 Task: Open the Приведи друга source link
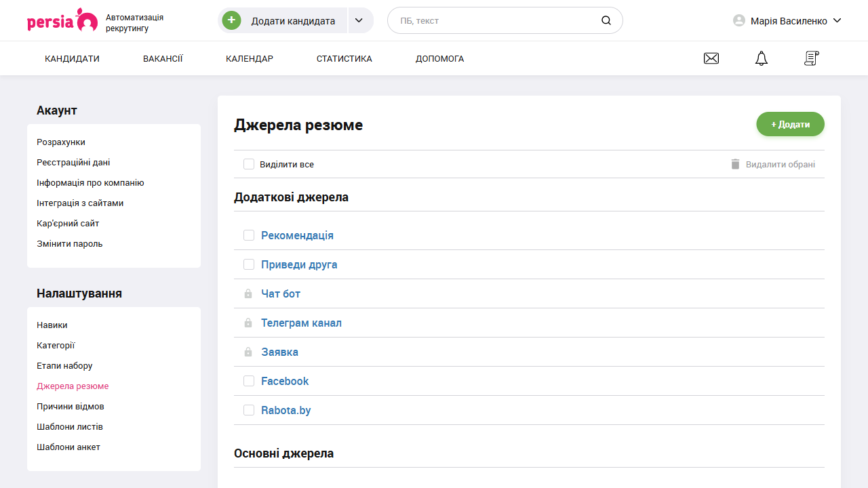click(299, 264)
